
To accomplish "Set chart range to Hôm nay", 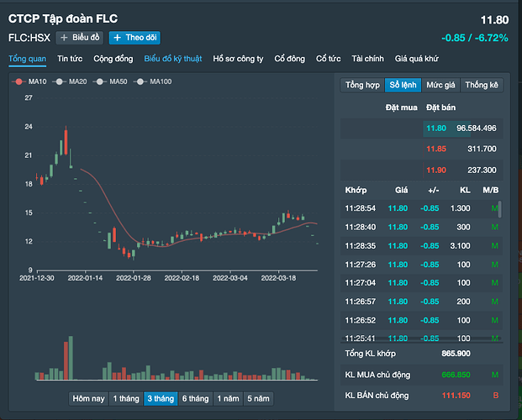I will coord(88,398).
